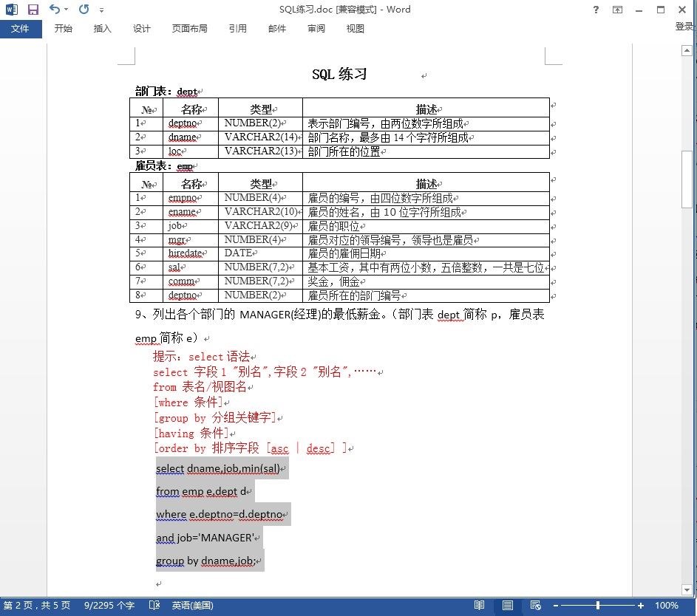Viewport: 697px width, 616px height.
Task: Click cell VARCHAR2(14) in dept table
Action: coord(262,137)
